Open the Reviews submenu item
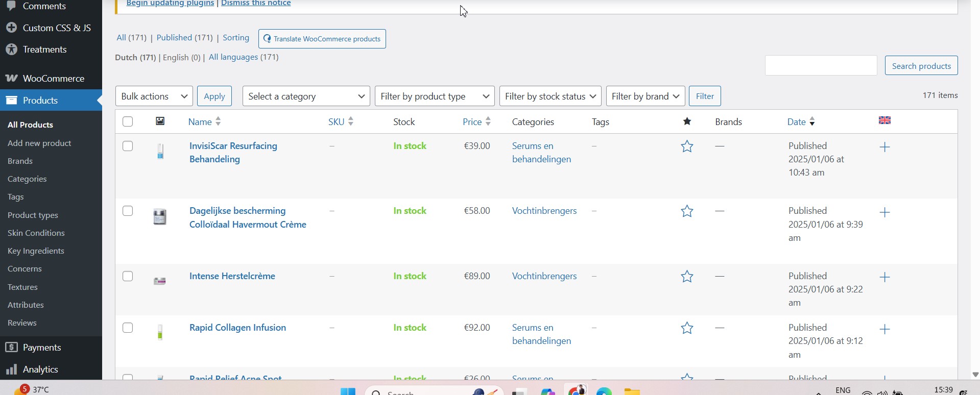Screen dimensions: 980x395 click(22, 323)
